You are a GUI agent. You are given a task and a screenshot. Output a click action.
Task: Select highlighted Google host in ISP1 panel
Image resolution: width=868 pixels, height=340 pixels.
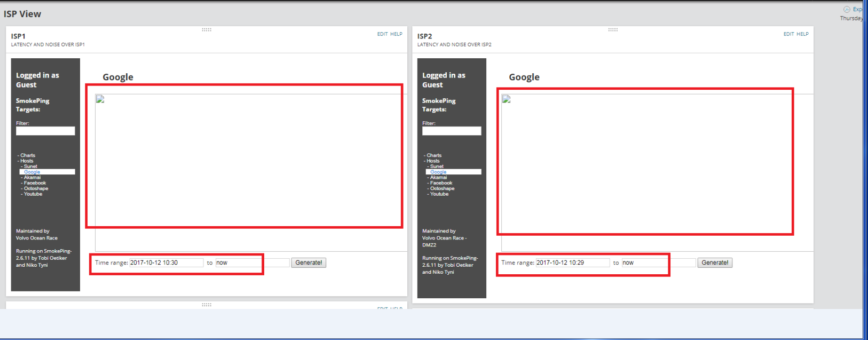click(x=32, y=172)
